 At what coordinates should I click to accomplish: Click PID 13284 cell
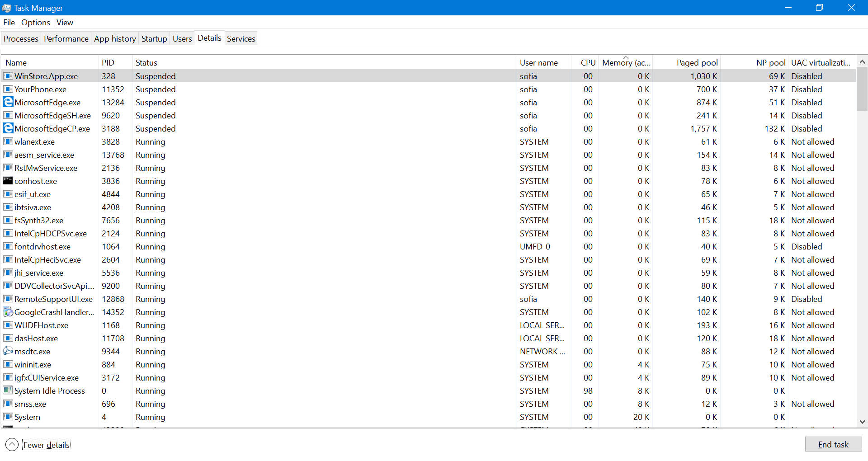coord(113,103)
